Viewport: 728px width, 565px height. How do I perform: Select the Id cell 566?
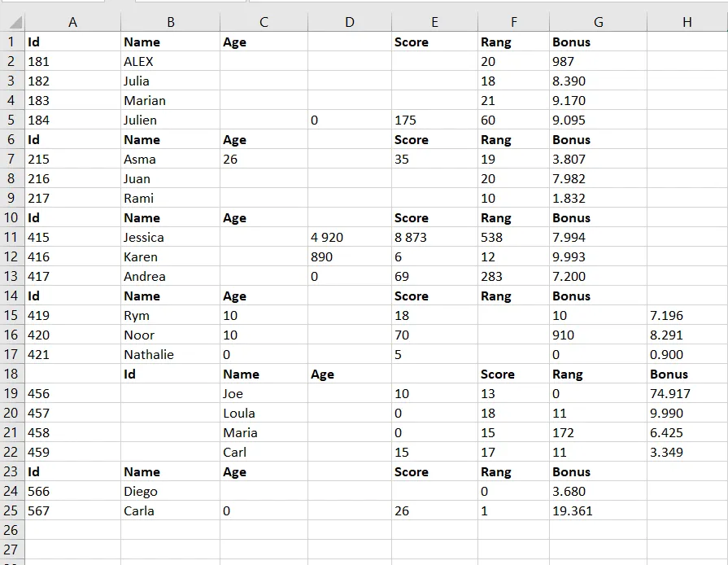39,491
